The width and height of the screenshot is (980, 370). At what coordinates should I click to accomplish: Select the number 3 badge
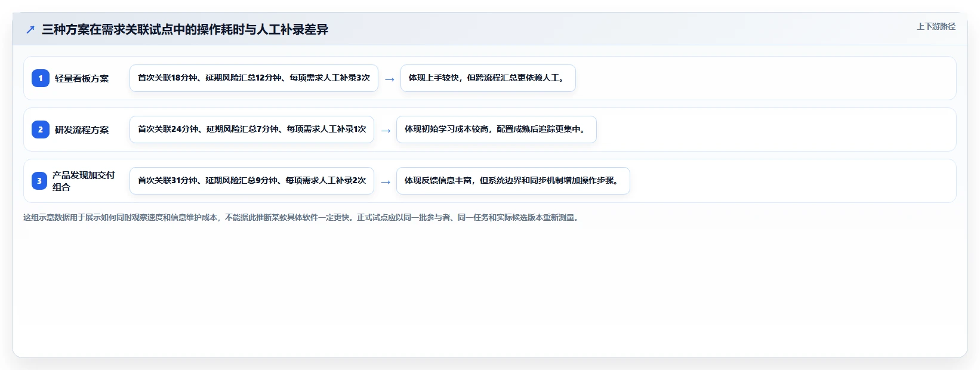[39, 181]
